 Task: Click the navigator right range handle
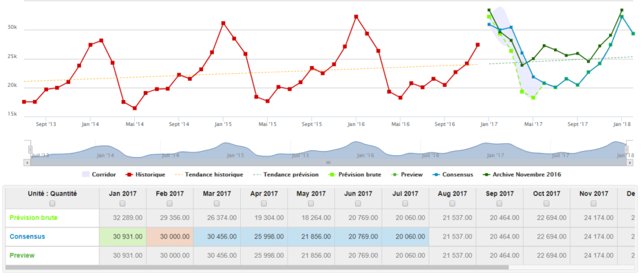(627, 150)
